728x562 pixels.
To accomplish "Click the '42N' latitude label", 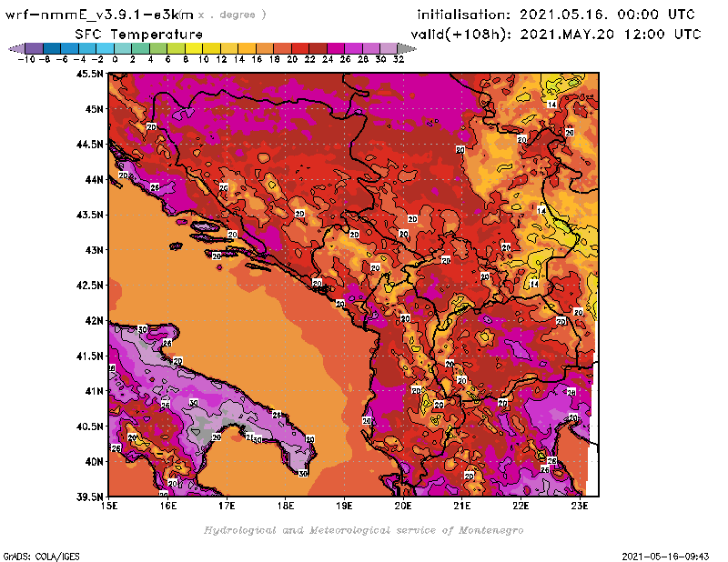I will tap(94, 321).
